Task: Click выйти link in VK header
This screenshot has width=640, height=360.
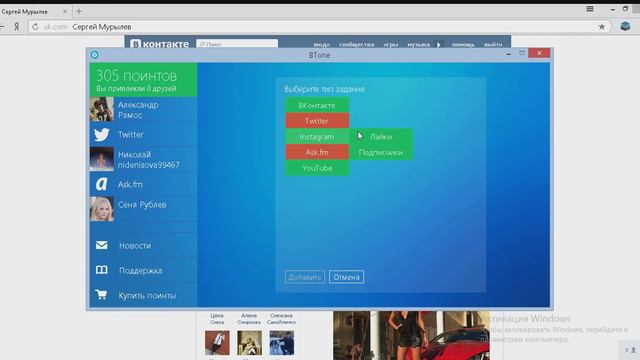Action: pos(493,44)
